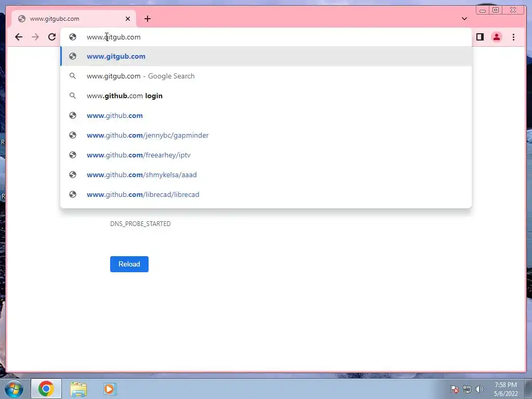
Task: Click the Action Center flag tray icon
Action: [455, 389]
